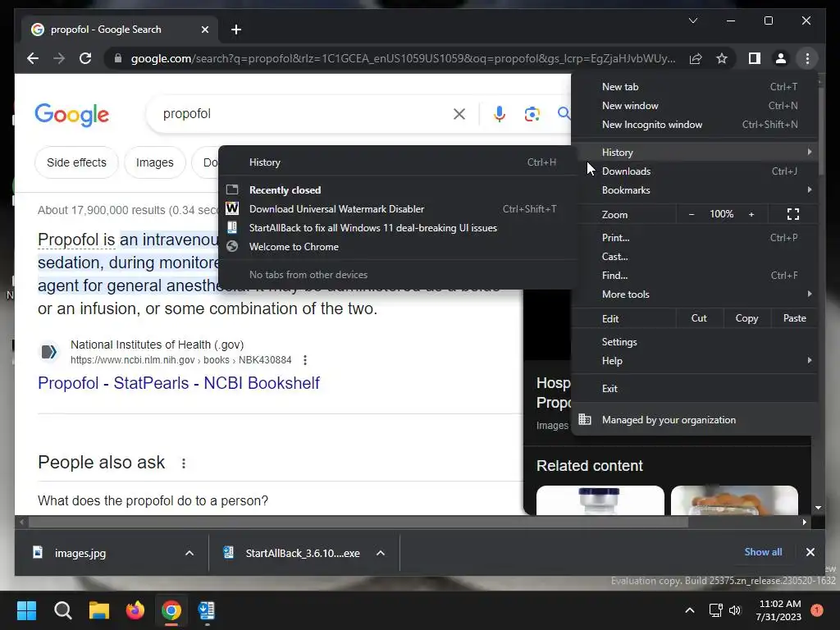The width and height of the screenshot is (840, 630).
Task: Share this page via the share icon
Action: [x=696, y=58]
